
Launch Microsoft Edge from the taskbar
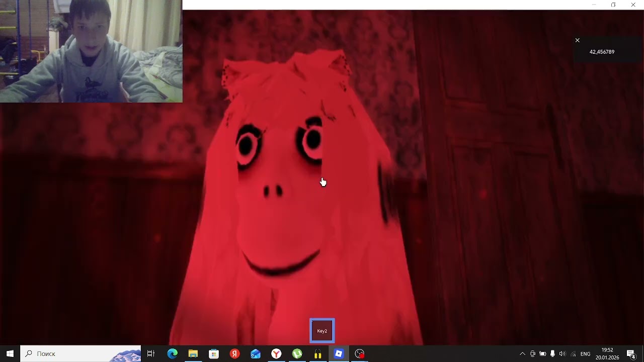click(x=172, y=354)
